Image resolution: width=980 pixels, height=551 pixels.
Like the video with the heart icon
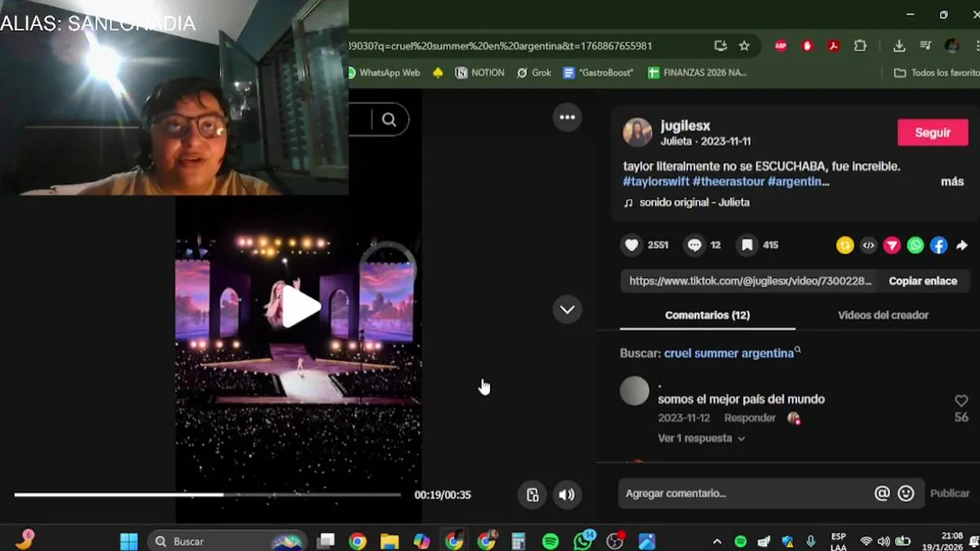632,245
